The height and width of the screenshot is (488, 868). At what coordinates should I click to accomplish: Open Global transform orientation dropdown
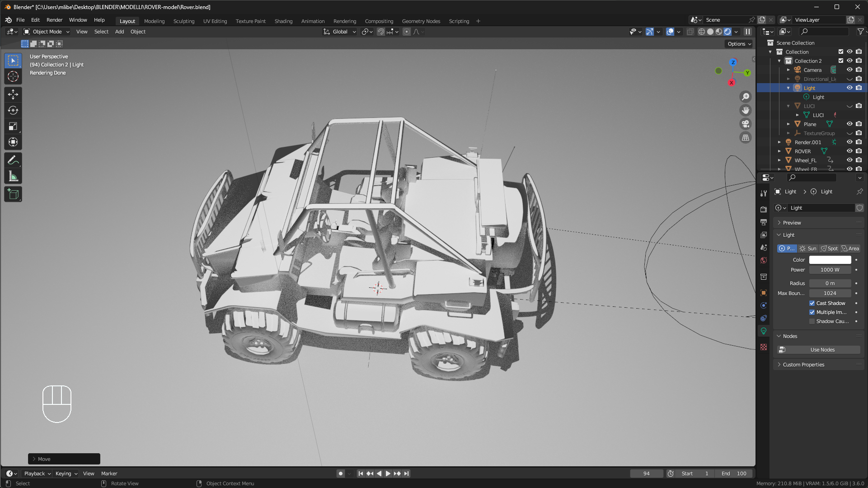click(340, 32)
